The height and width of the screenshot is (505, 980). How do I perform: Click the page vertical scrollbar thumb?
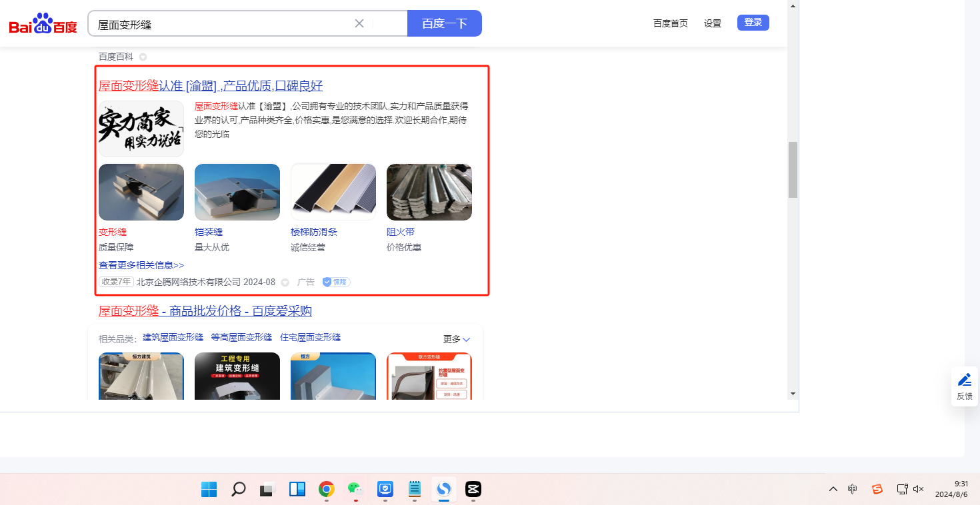[x=793, y=170]
